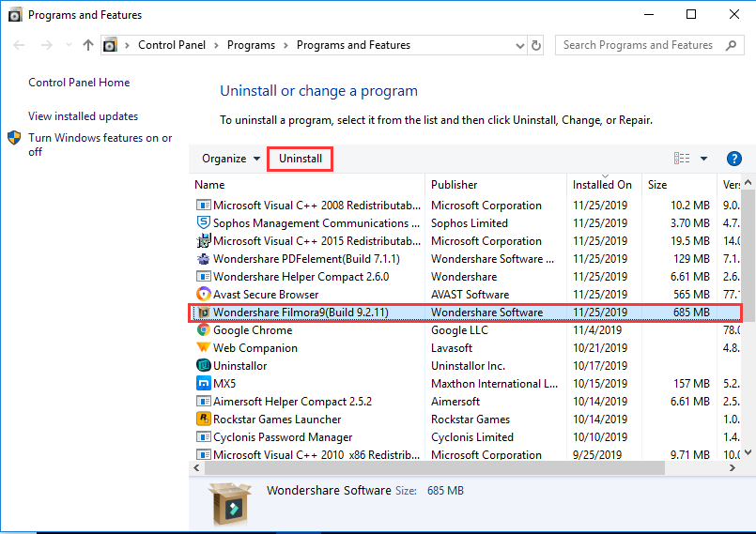This screenshot has height=534, width=756.
Task: Open Turn Windows features on or off
Action: click(100, 145)
